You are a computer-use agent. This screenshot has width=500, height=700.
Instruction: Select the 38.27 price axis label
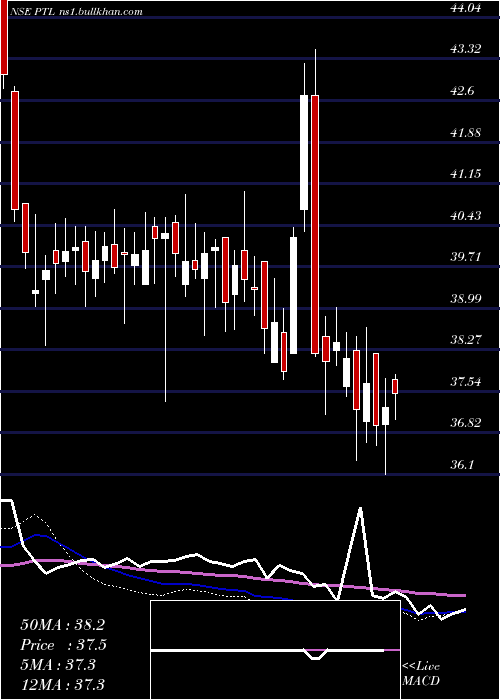click(x=466, y=340)
